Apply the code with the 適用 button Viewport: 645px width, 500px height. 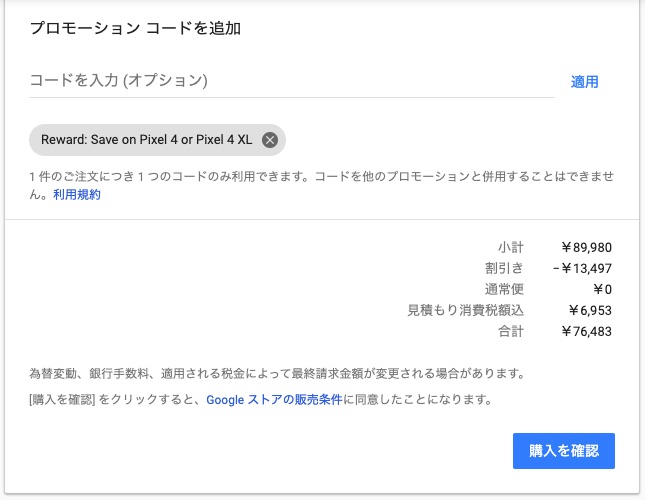[x=585, y=82]
